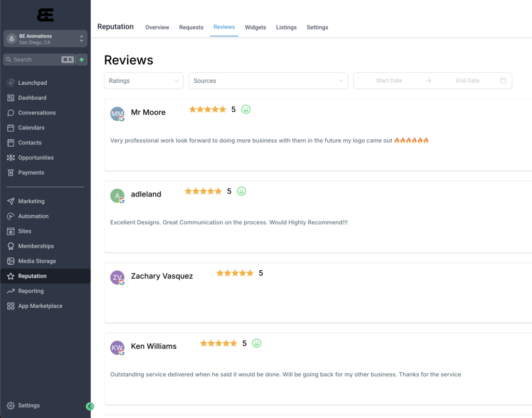Open Media Storage from sidebar
This screenshot has width=532, height=418.
click(x=10, y=260)
